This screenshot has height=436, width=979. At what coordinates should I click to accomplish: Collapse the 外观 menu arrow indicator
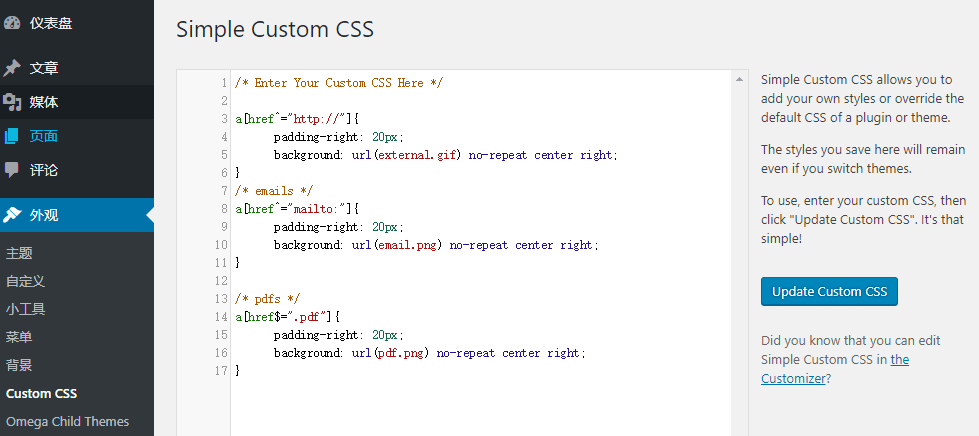(x=150, y=215)
